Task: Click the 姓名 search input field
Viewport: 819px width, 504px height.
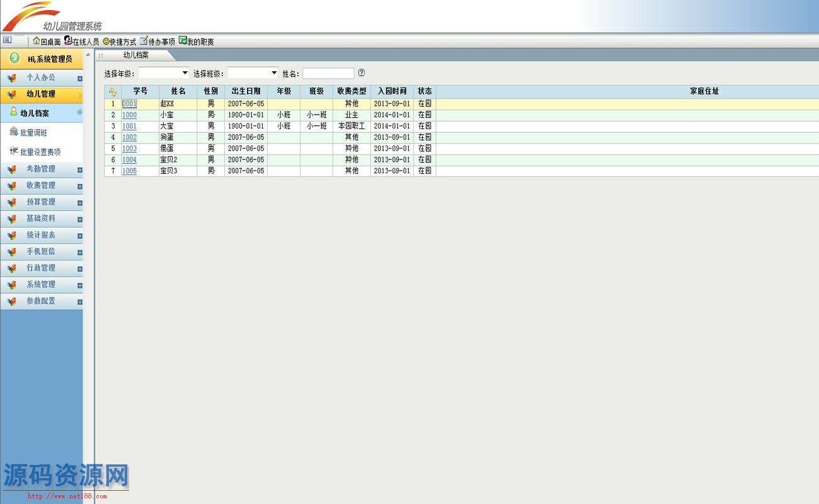Action: pyautogui.click(x=328, y=74)
